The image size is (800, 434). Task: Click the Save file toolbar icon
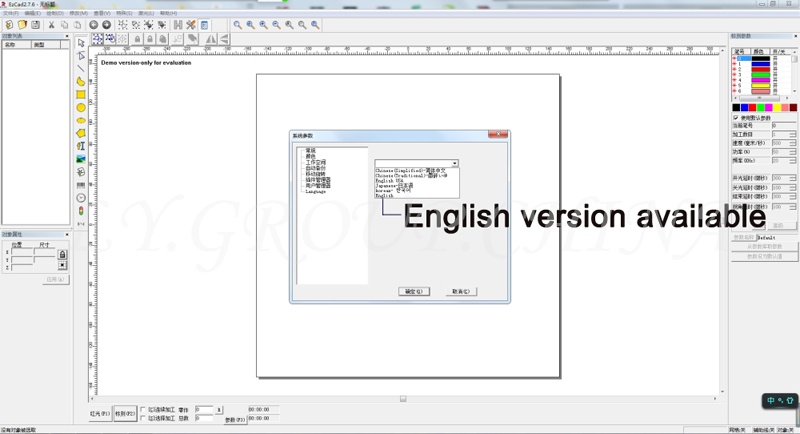(36, 25)
